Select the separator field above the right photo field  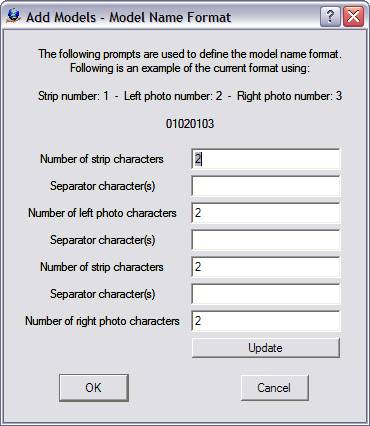266,294
